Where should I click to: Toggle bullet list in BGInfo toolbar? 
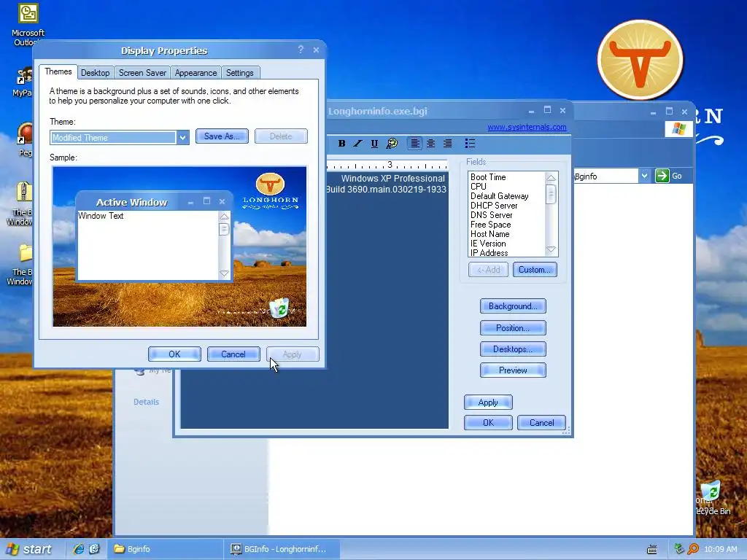pos(470,144)
